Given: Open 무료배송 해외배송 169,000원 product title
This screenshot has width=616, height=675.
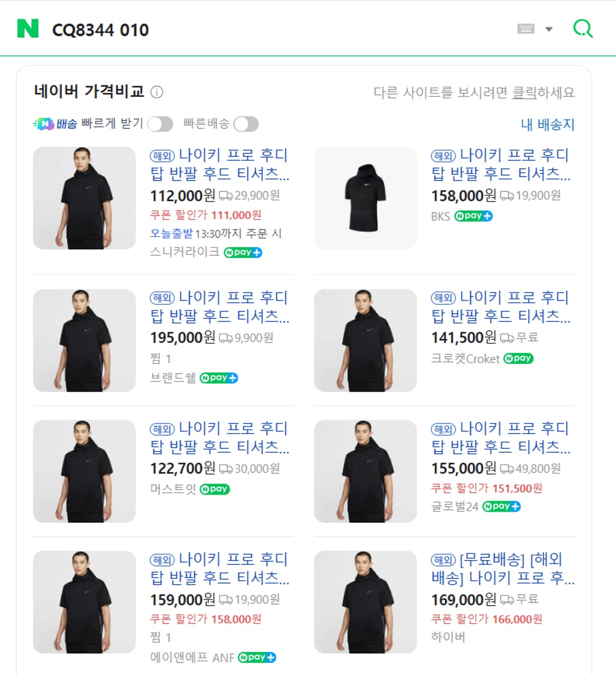Looking at the screenshot, I should tap(503, 568).
